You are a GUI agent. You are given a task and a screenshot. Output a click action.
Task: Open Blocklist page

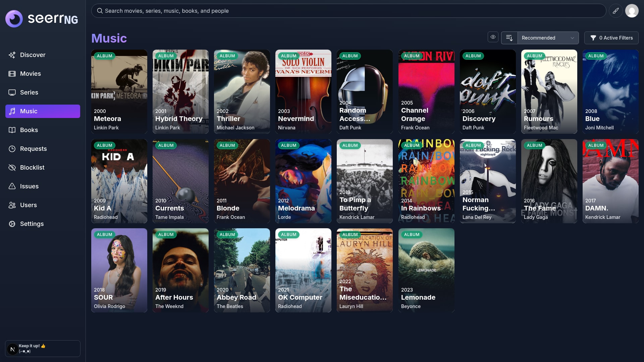(x=43, y=168)
